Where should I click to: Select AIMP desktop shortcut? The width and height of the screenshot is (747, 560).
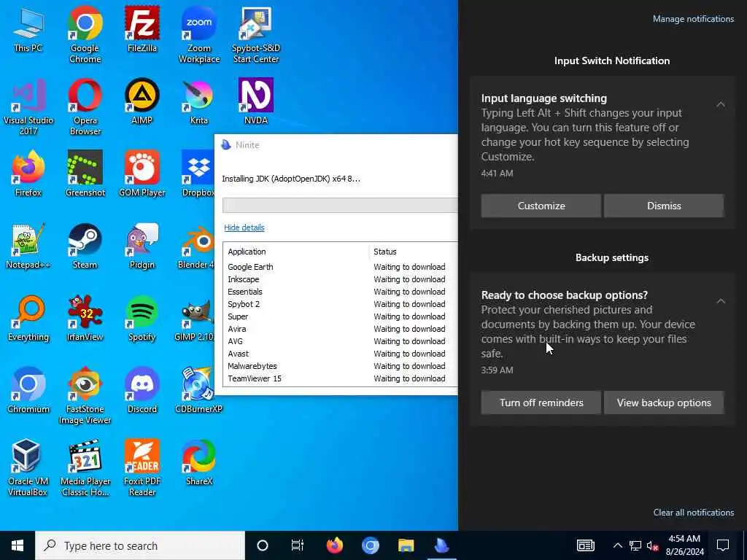coord(142,101)
